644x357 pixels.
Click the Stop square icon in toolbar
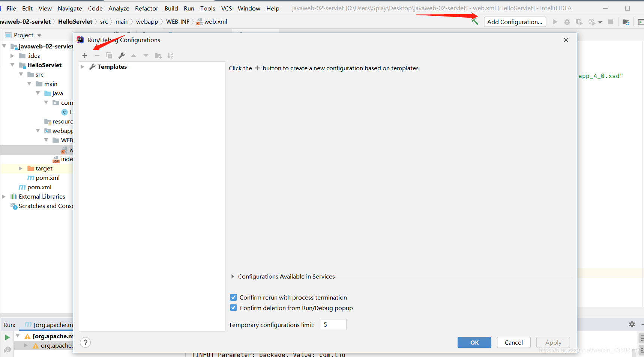pos(611,22)
